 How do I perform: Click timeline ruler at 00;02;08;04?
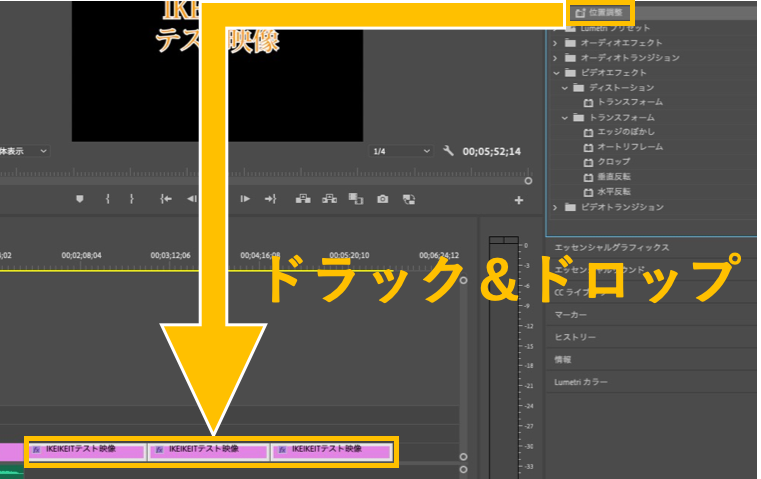(x=81, y=255)
